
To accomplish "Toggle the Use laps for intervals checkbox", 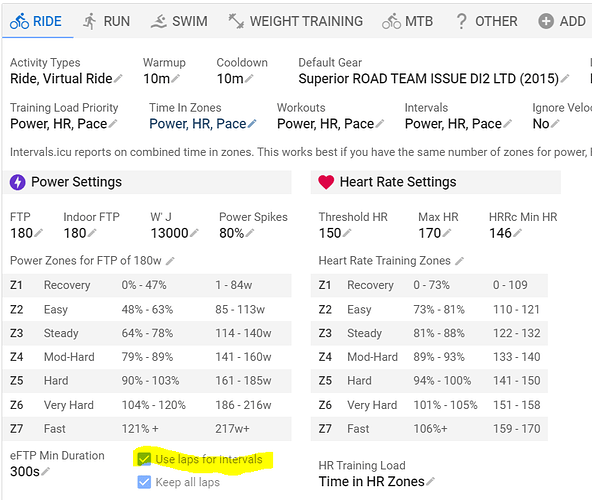I will tap(144, 459).
